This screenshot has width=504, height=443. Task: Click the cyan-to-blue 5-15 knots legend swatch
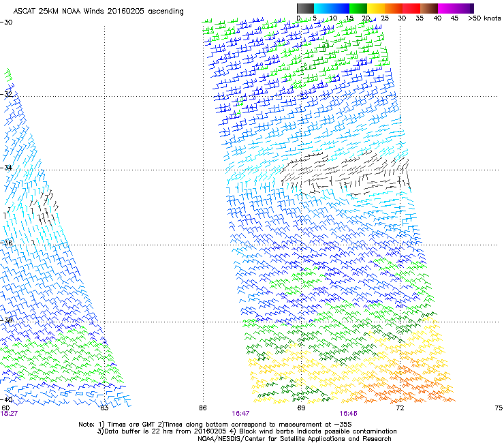[332, 8]
